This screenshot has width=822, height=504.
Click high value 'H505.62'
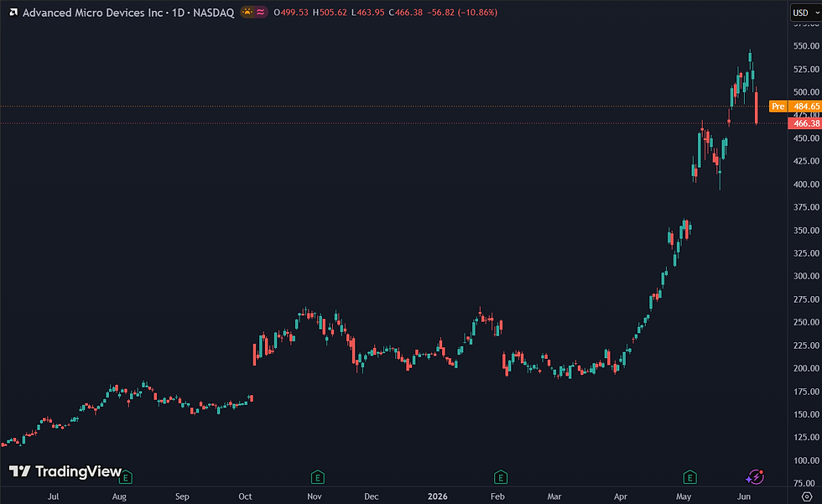[330, 13]
